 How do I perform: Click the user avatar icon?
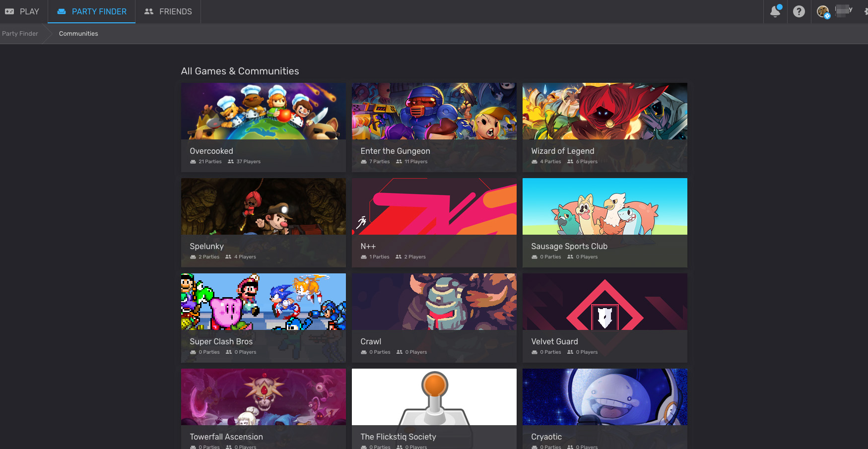[x=823, y=11]
